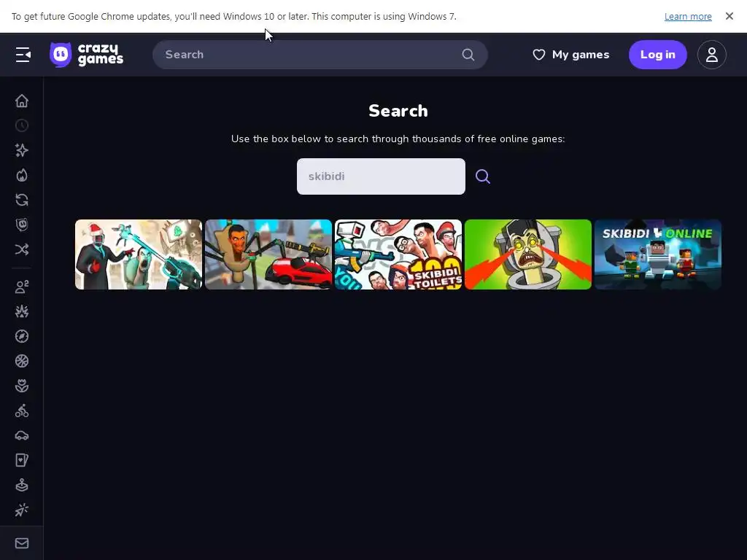The image size is (747, 560).
Task: Open Basketball games ball icon
Action: point(22,361)
